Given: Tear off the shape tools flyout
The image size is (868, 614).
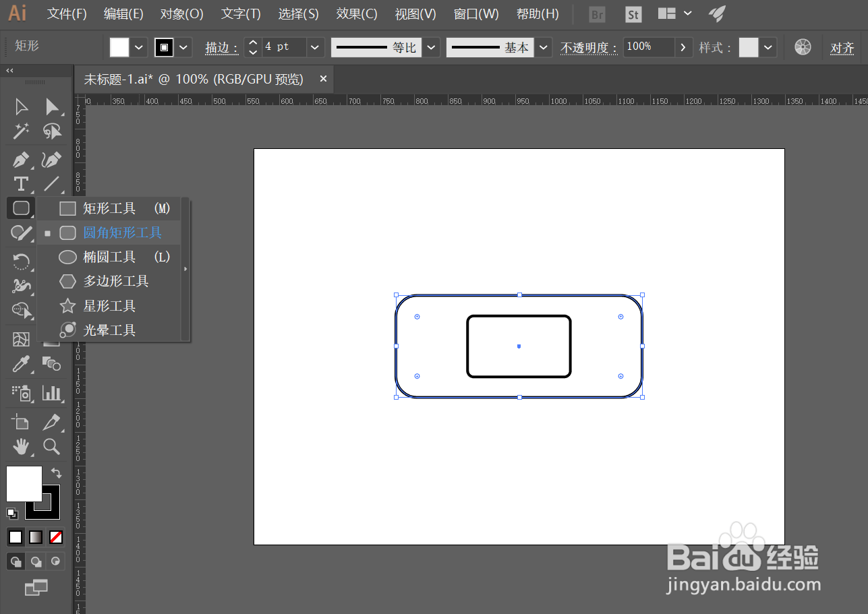Looking at the screenshot, I should click(x=185, y=269).
